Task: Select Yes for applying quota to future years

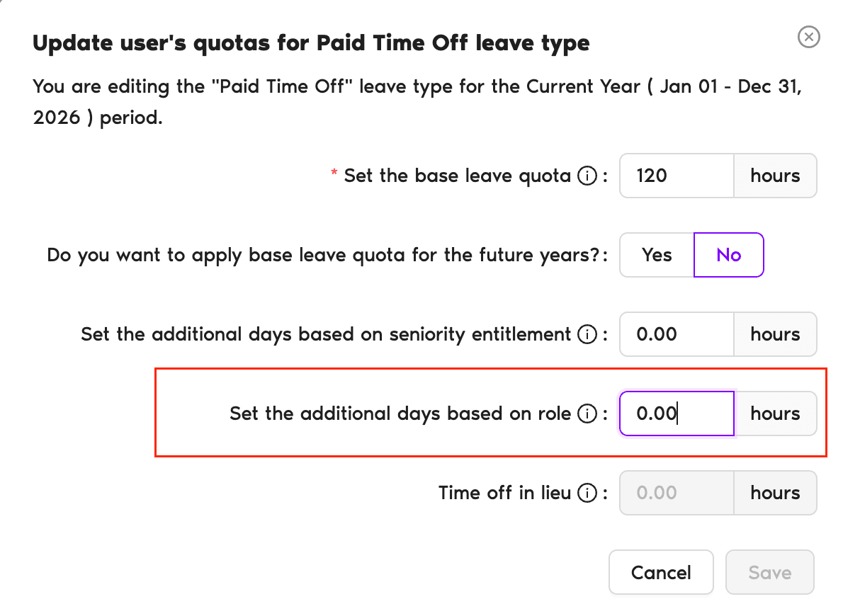Action: coord(657,255)
